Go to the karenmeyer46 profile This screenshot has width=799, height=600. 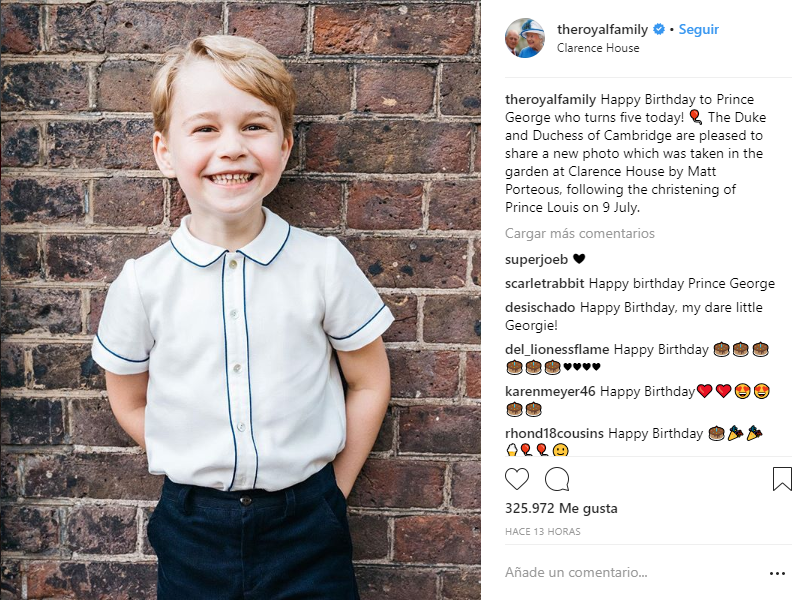tap(551, 391)
